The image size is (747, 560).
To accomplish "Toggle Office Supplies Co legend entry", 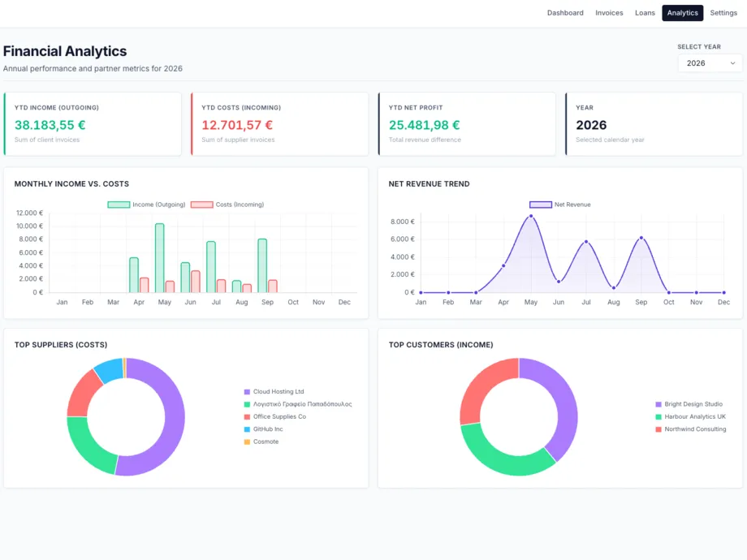I will (x=275, y=416).
